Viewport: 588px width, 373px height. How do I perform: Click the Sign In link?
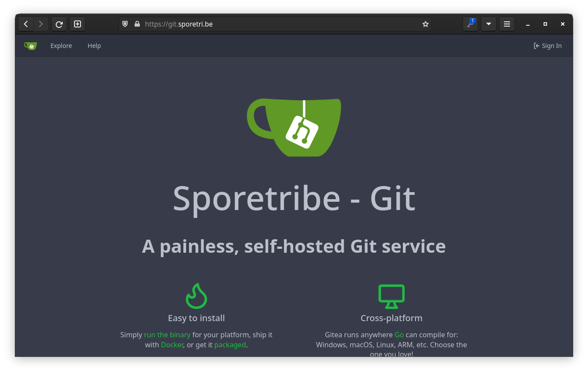point(547,46)
